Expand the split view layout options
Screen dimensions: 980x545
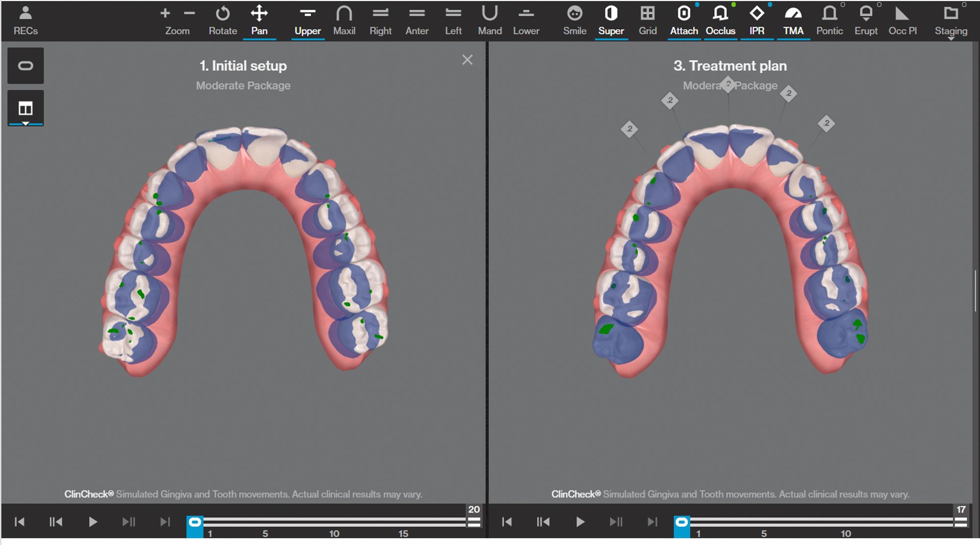pos(25,108)
